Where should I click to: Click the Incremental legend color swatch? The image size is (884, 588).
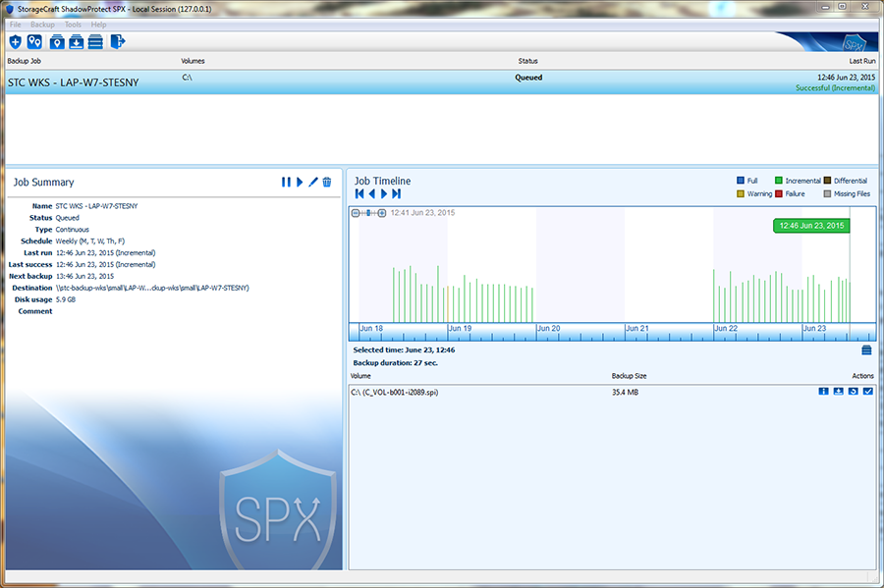[779, 181]
